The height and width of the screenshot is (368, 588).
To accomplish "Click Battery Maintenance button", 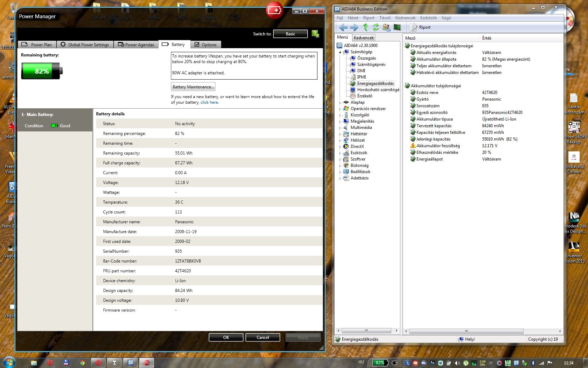I will click(193, 87).
